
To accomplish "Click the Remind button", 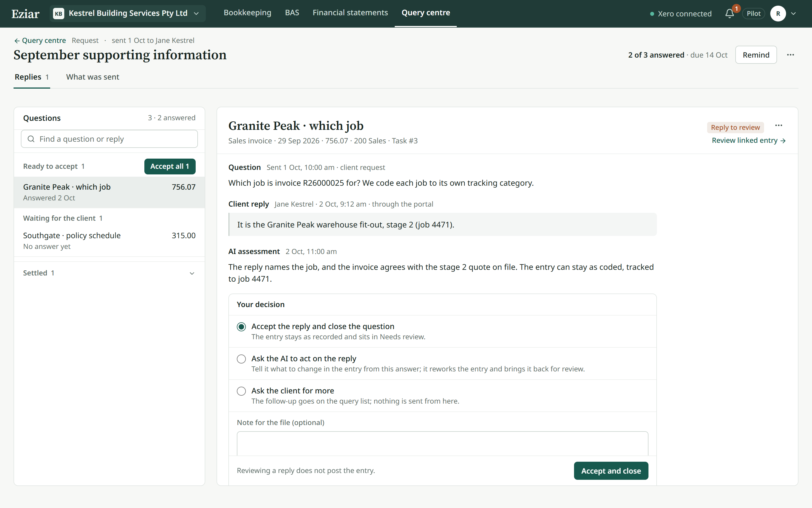I will coord(756,55).
